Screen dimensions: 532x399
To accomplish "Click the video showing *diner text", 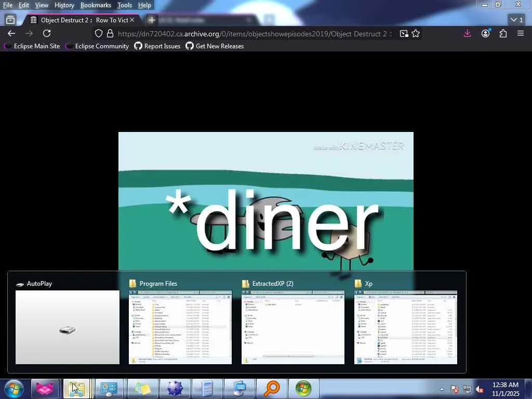I will pos(265,201).
